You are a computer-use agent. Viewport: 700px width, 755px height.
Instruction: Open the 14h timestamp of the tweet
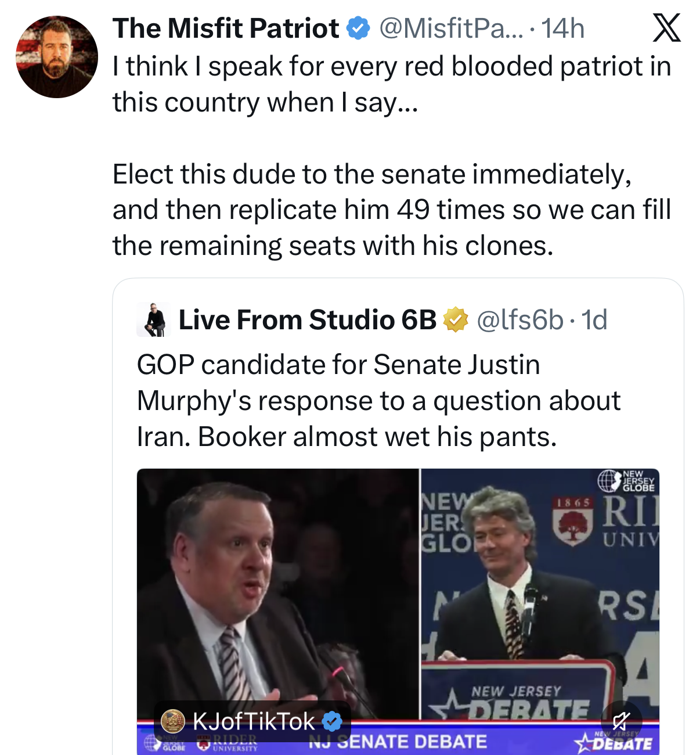(562, 28)
